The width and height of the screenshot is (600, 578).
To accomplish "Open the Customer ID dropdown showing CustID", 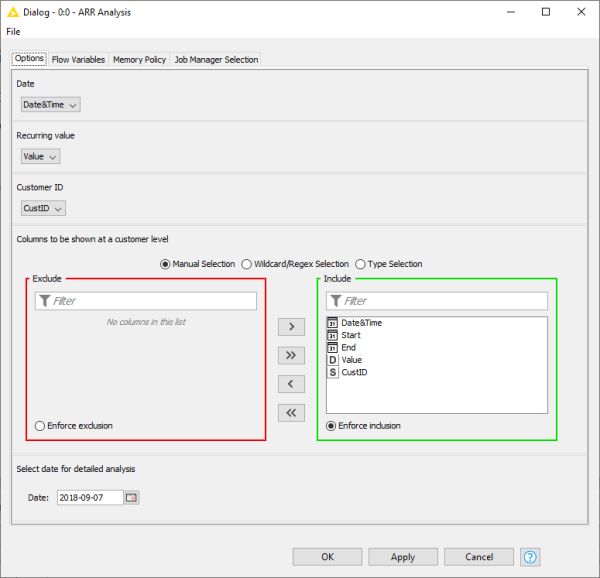I will pos(43,208).
